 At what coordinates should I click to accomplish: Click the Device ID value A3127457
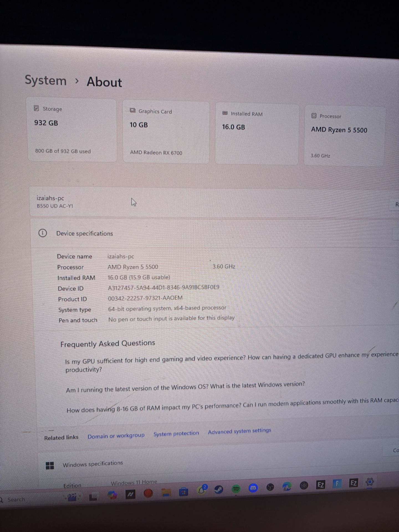click(163, 287)
